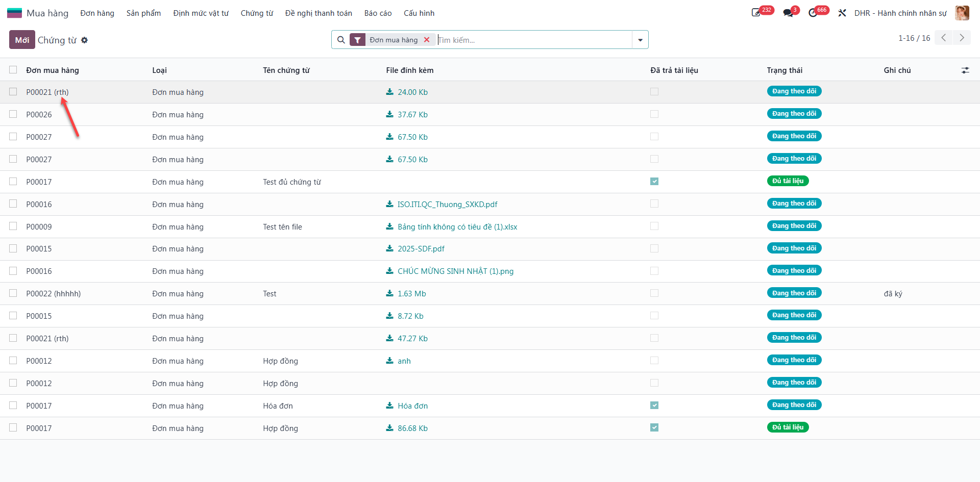Download the 37.67 Kb attachment
980x482 pixels.
pos(407,115)
